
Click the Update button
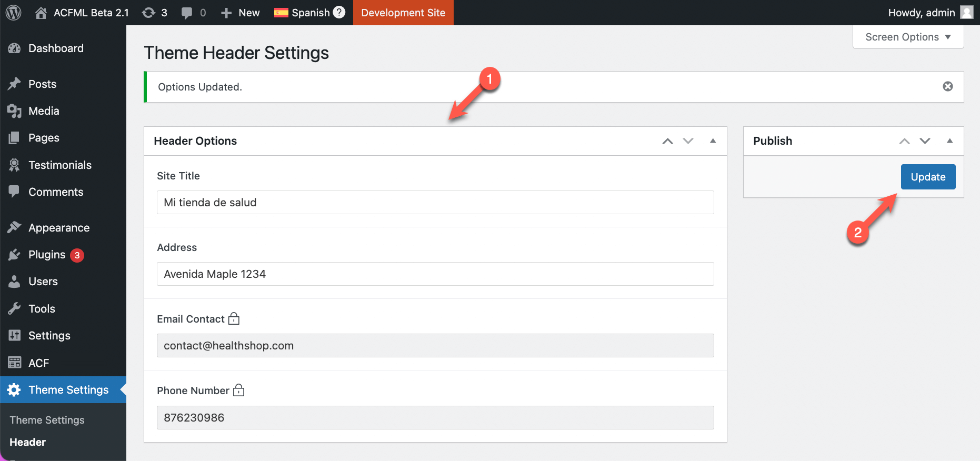[928, 177]
